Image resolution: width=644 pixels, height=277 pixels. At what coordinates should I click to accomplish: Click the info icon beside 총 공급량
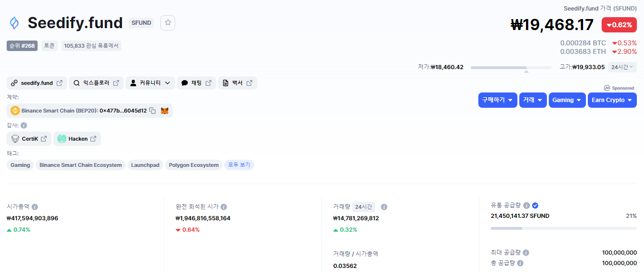coord(520,263)
